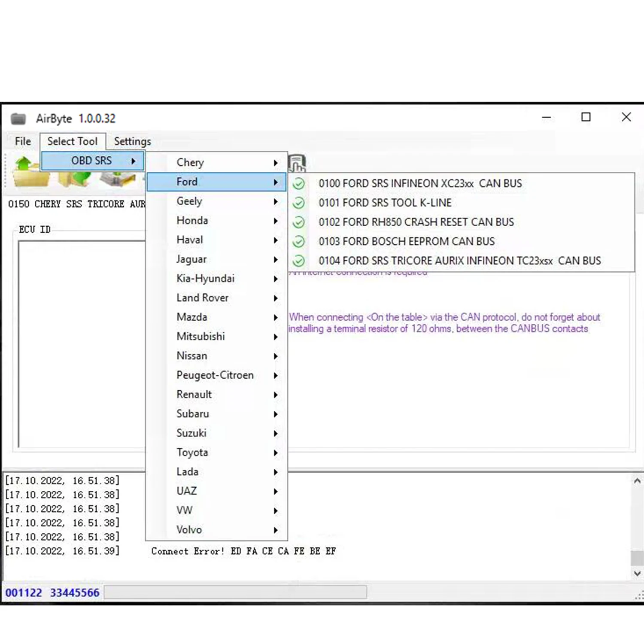Click the 'Connect Error!' log message

click(x=243, y=551)
